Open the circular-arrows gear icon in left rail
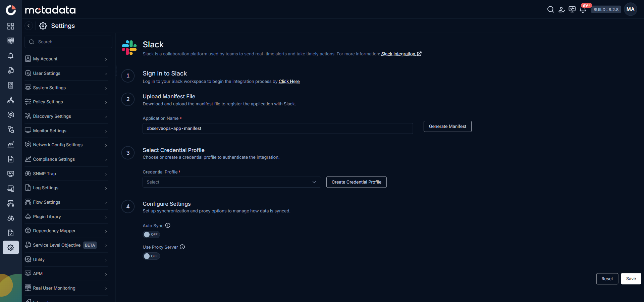 point(11,115)
